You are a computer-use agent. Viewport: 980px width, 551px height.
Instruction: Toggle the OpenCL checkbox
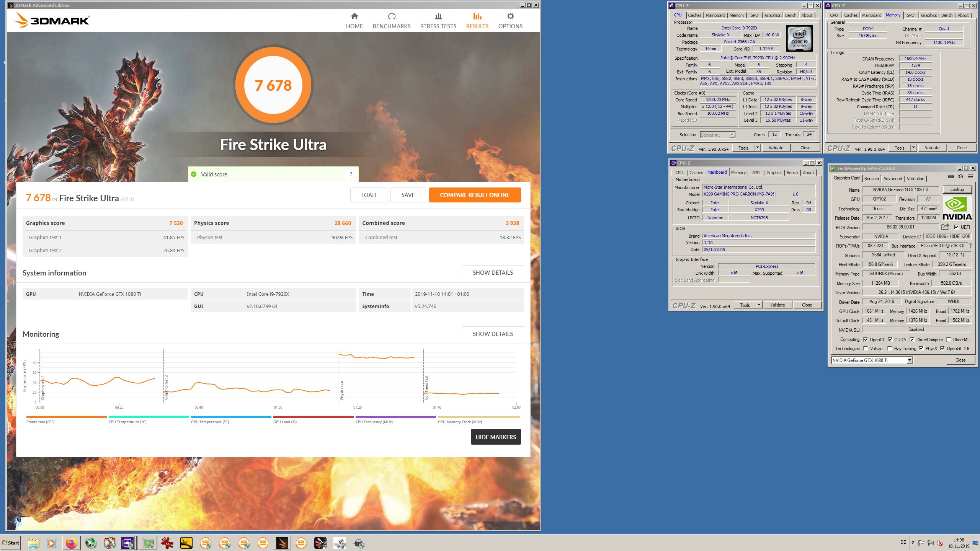tap(865, 339)
